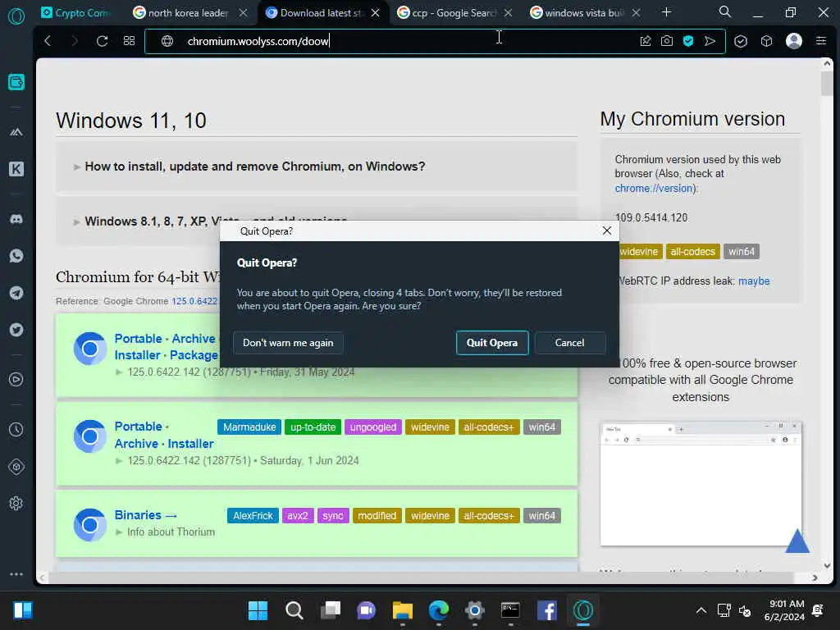The width and height of the screenshot is (840, 630).
Task: Open Facebook app from taskbar
Action: click(x=546, y=610)
